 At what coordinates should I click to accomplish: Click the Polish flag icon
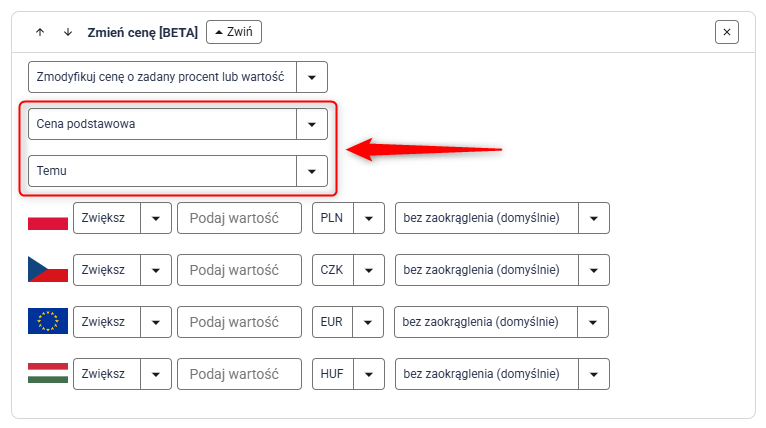[48, 218]
